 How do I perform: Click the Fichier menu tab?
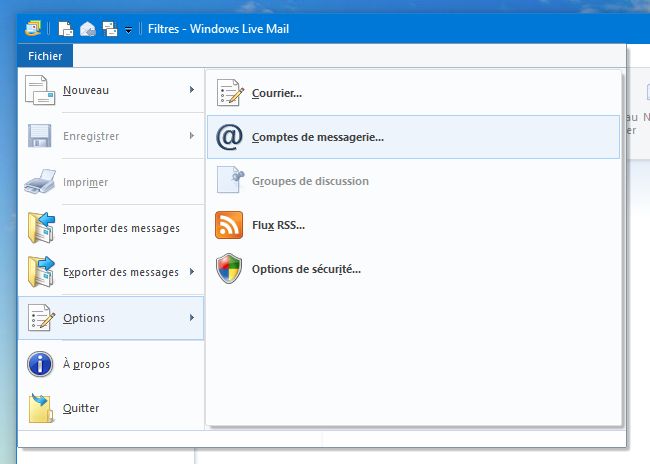coord(45,56)
